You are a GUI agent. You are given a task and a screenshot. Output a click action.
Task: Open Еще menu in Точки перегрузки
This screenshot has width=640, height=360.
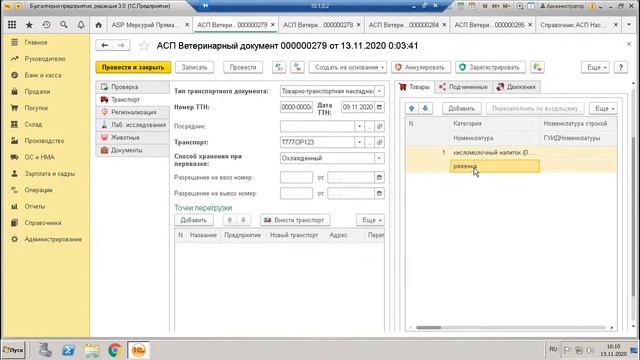370,220
